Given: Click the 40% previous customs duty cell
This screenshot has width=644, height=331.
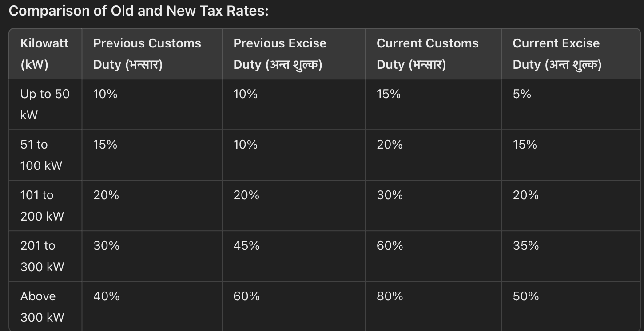Looking at the screenshot, I should click(x=107, y=296).
